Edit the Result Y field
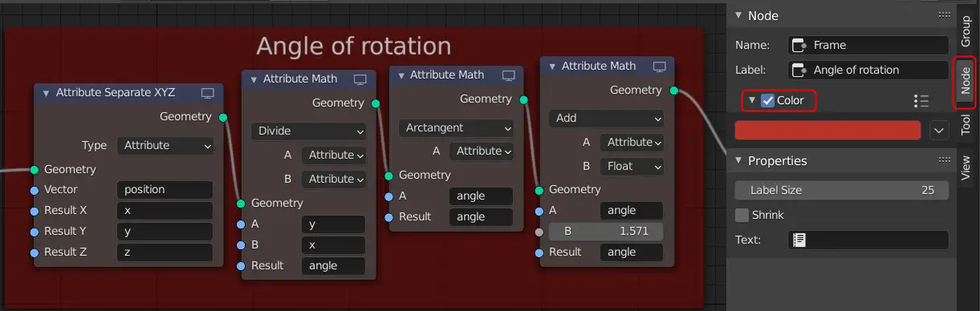The width and height of the screenshot is (980, 311). (165, 232)
